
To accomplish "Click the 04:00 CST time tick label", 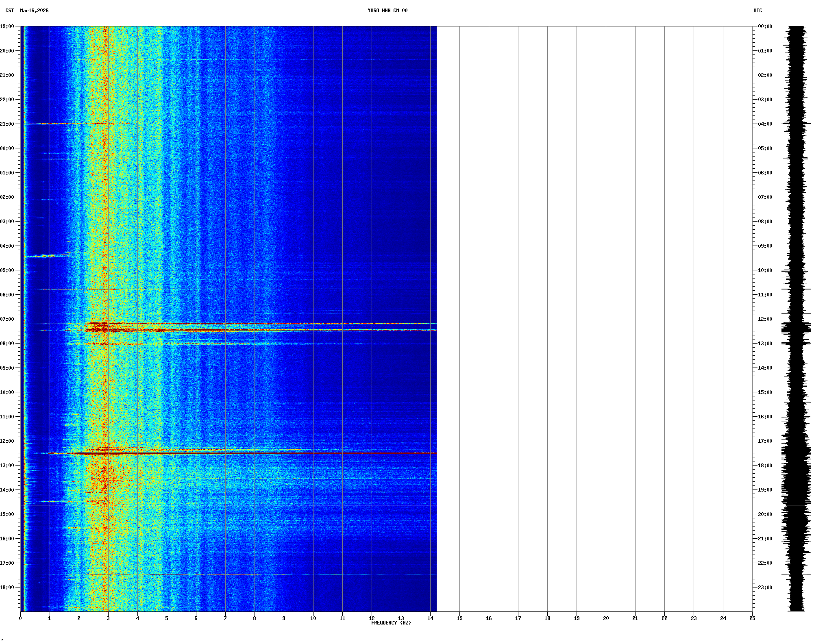I will click(x=7, y=246).
